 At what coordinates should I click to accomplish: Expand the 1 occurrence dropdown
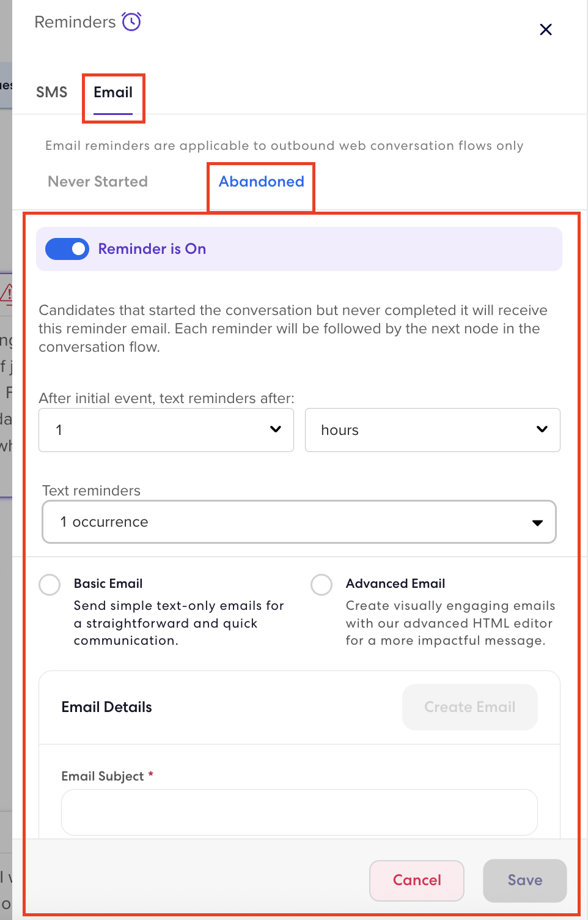pyautogui.click(x=299, y=522)
